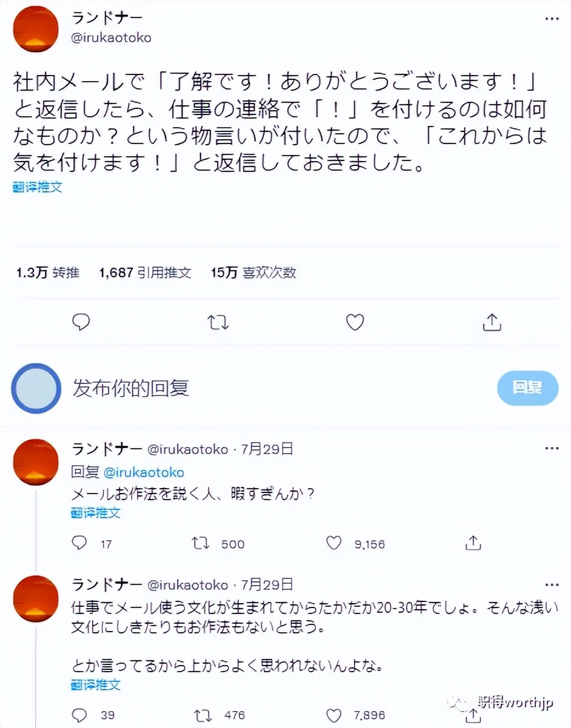571x728 pixels.
Task: Click reply icon showing 39 comments
Action: click(79, 715)
